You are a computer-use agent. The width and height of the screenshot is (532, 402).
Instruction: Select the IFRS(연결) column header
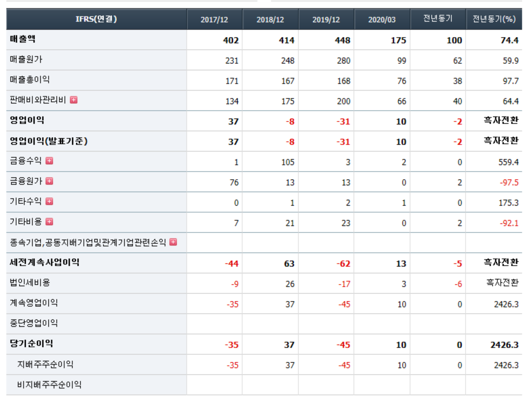(x=97, y=19)
